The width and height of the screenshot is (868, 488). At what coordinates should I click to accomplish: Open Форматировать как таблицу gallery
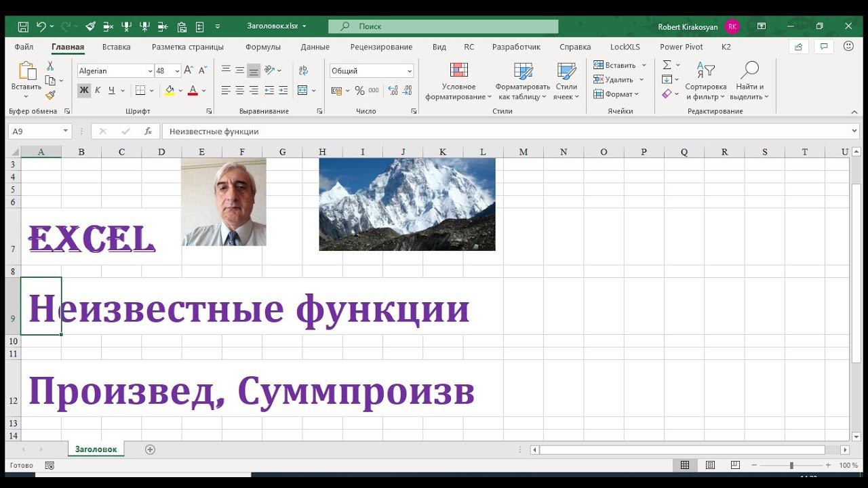[x=522, y=81]
